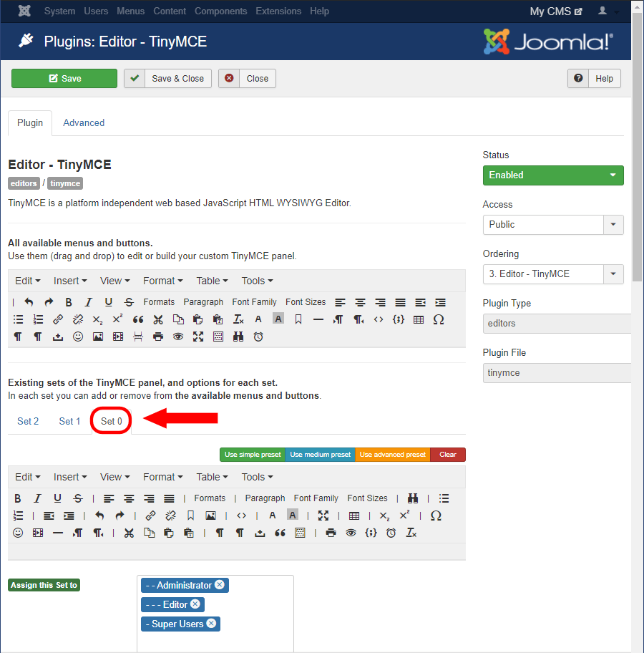Click the insert date/time clock in available buttons
The image size is (644, 653).
coord(258,337)
